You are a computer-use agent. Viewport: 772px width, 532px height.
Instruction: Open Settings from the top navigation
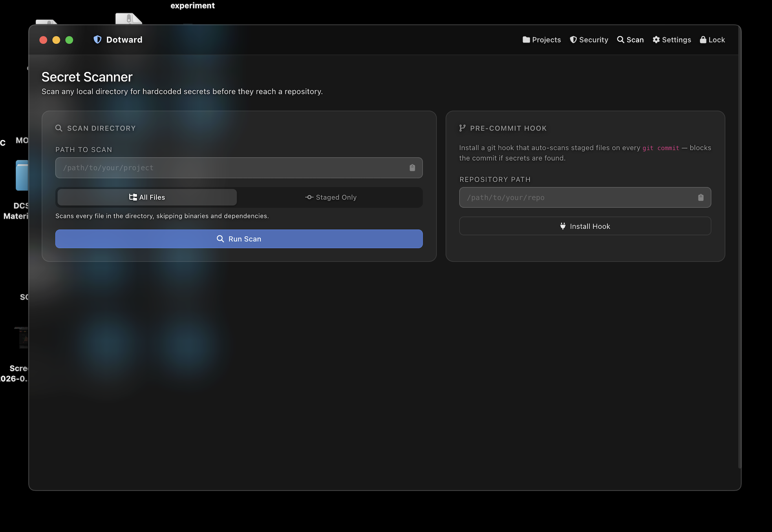671,40
